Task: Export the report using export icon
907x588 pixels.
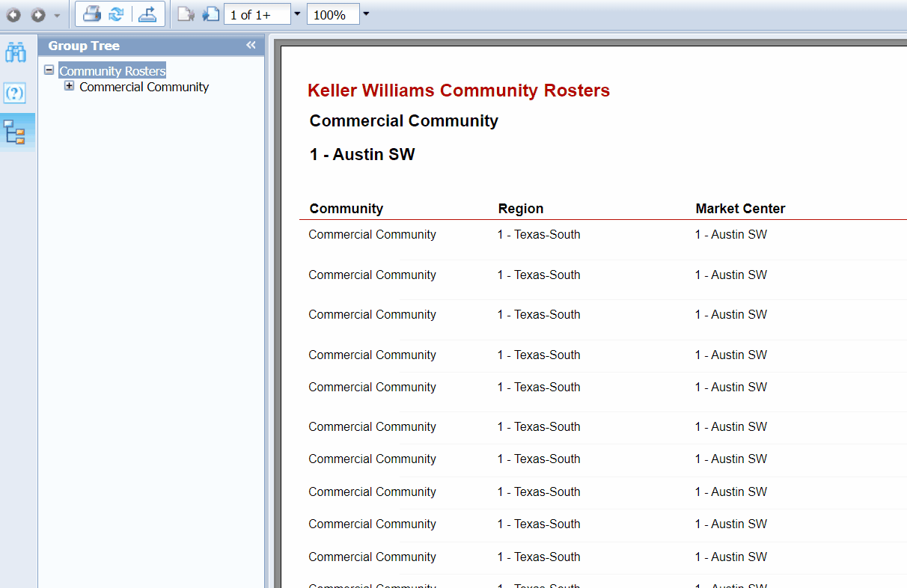Action: point(148,14)
